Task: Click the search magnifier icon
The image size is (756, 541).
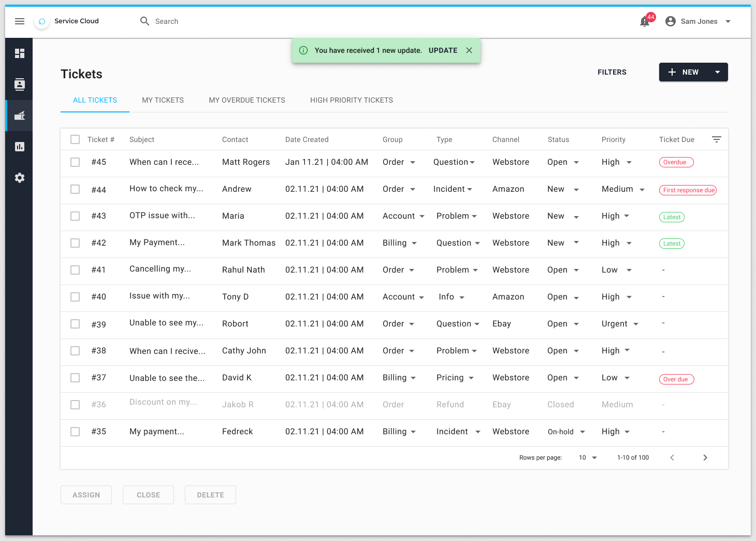Action: tap(144, 21)
